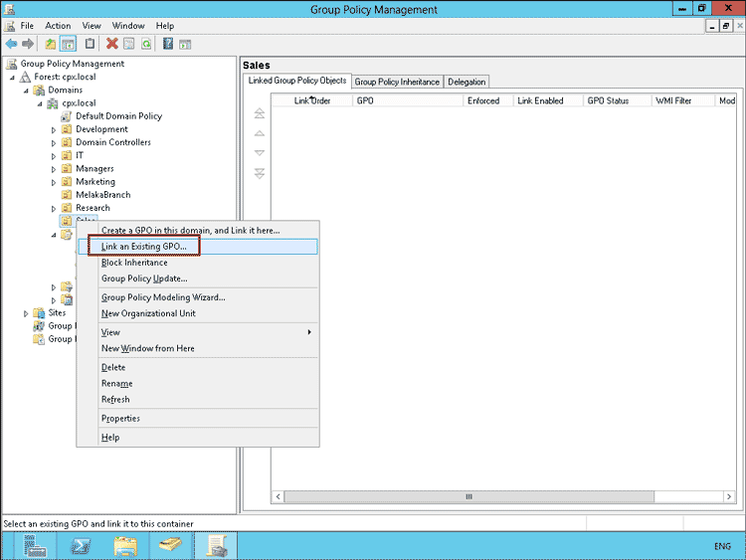Collapse the Forest: cpx.local node
The width and height of the screenshot is (746, 560).
click(12, 78)
